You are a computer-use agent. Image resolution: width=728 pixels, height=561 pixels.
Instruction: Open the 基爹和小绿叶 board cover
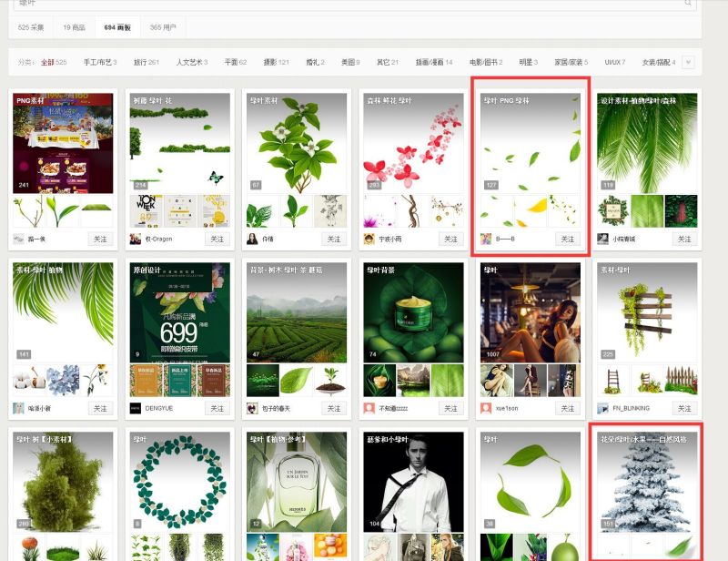(414, 482)
